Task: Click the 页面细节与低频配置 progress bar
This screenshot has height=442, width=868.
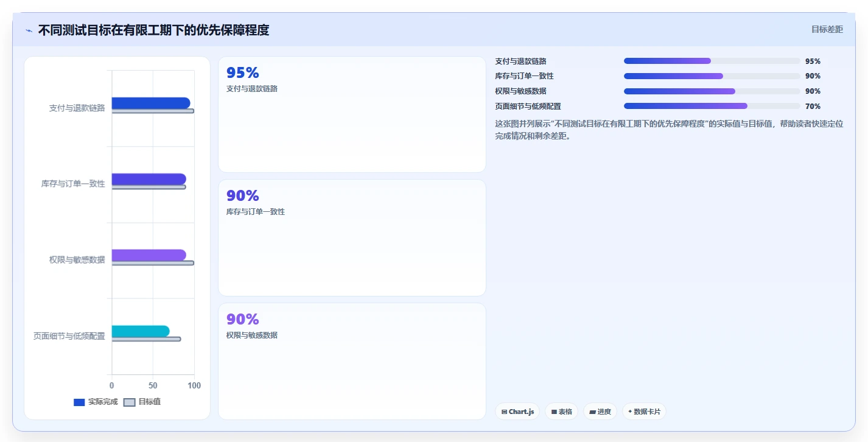Action: pos(712,106)
